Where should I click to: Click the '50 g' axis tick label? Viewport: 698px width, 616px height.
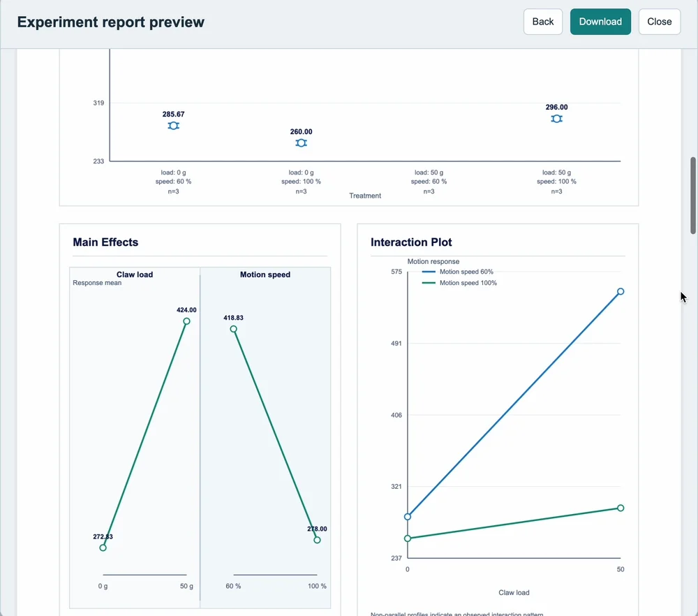pyautogui.click(x=186, y=586)
